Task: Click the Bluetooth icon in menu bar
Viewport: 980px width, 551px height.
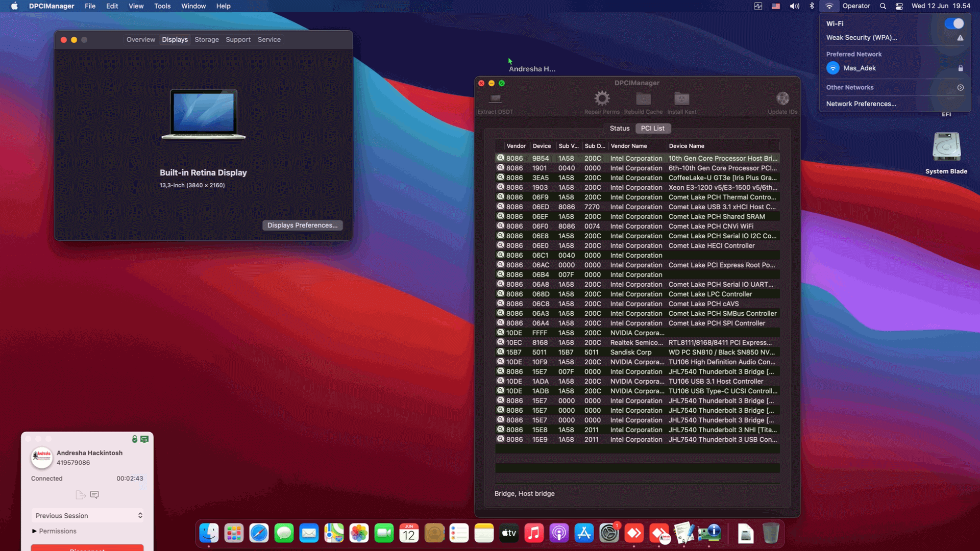Action: (812, 6)
